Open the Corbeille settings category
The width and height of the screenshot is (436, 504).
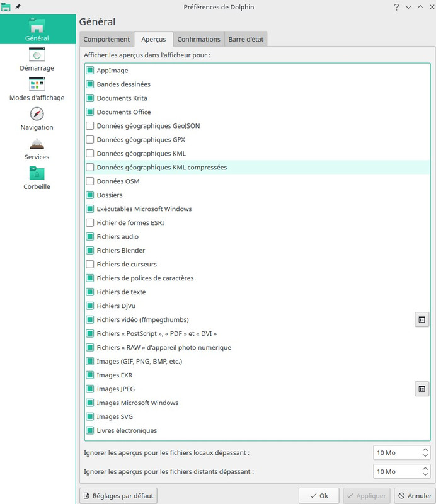(x=37, y=178)
